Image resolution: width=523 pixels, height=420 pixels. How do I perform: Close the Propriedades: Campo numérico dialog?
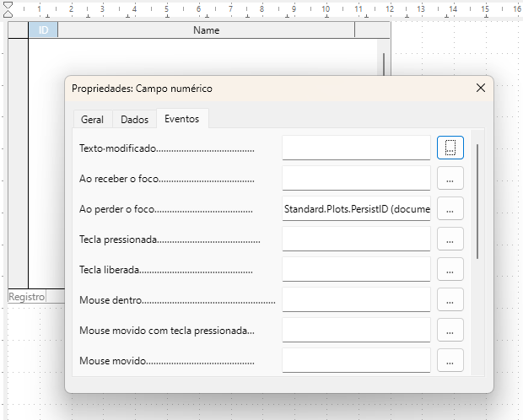481,88
